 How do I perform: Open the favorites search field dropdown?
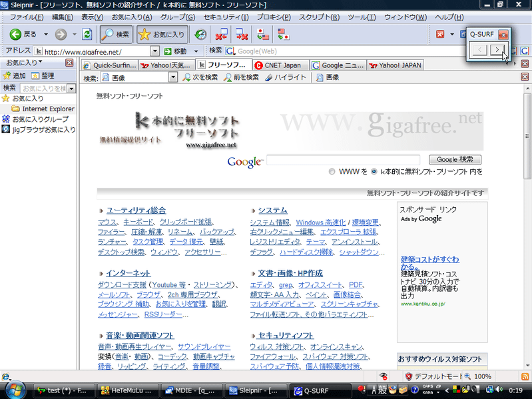(x=71, y=89)
